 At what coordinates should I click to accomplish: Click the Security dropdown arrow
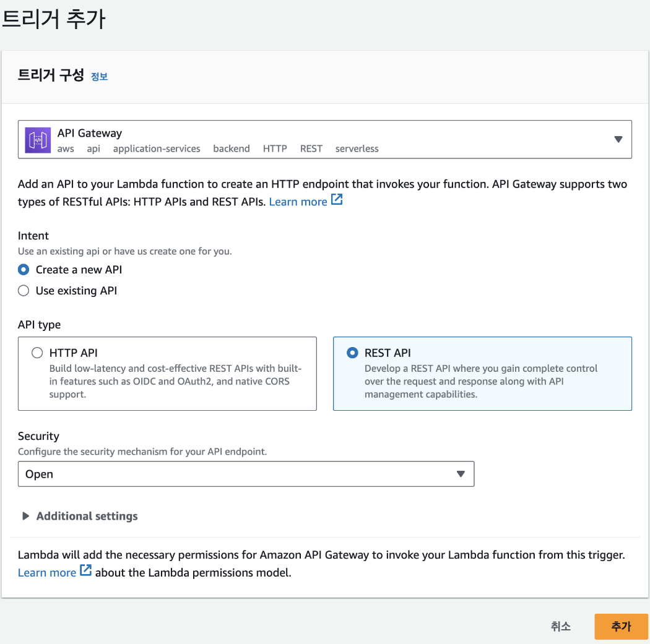click(461, 474)
